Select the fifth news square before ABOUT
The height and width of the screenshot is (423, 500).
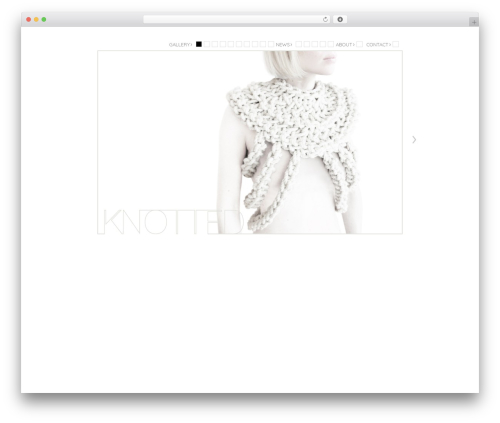pos(331,44)
